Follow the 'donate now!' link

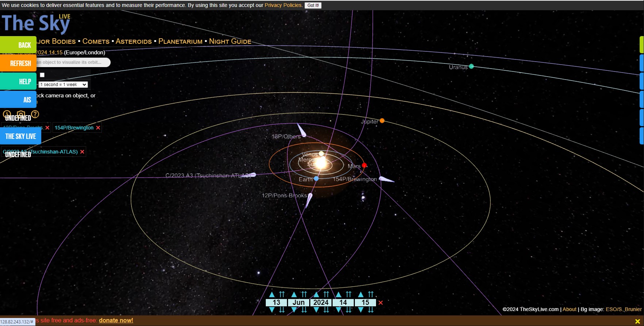[x=116, y=321]
